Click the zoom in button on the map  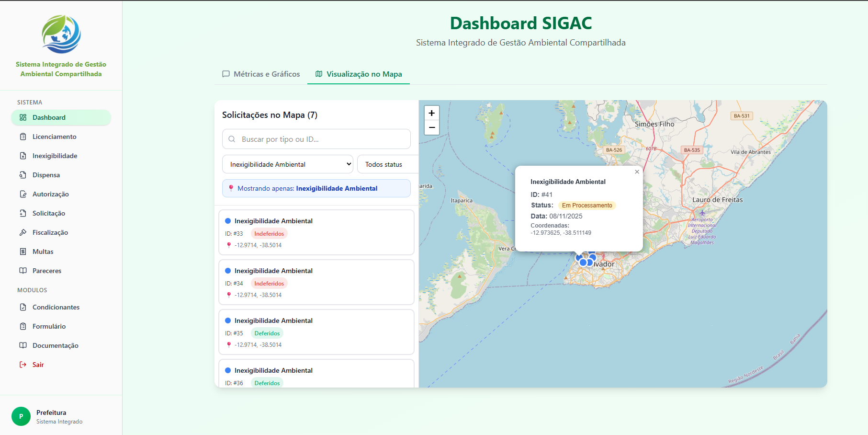(x=431, y=113)
